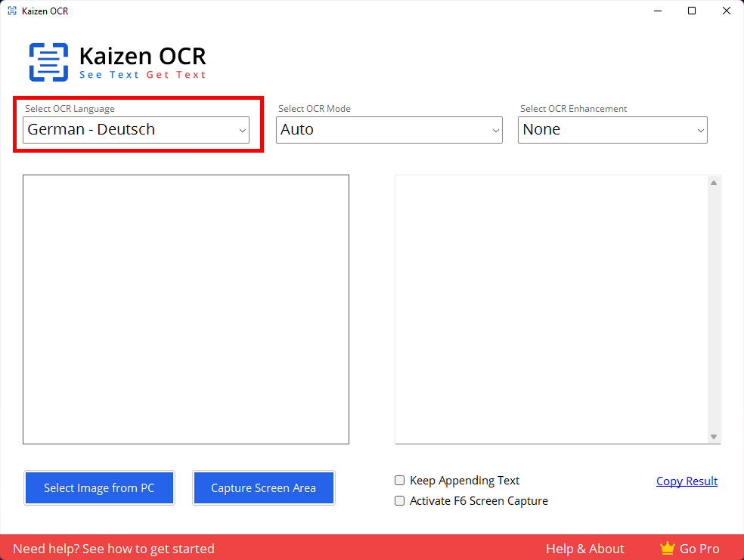Open Help & About
This screenshot has height=560, width=744.
tap(584, 548)
